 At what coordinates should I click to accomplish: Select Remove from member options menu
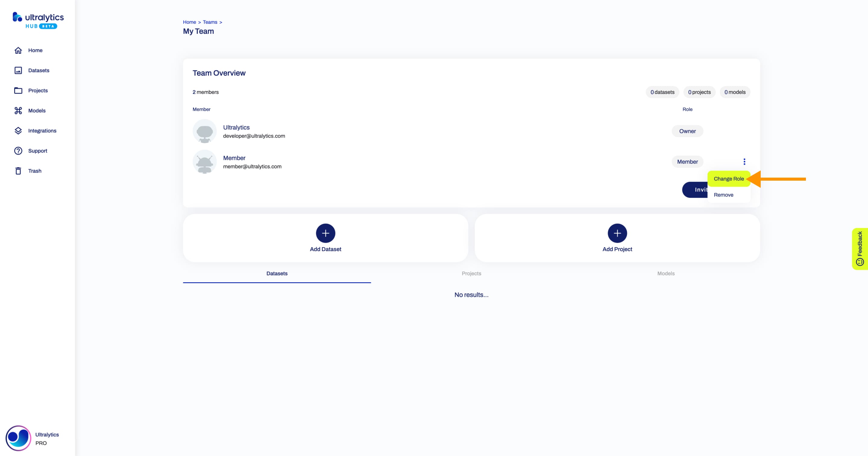coord(723,195)
